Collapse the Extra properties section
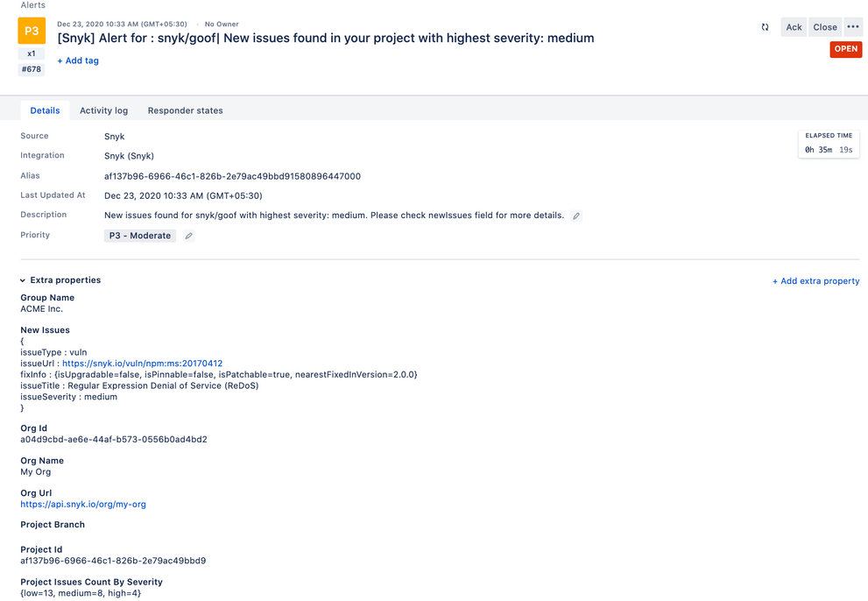Viewport: 868px width, 601px height. coord(22,279)
